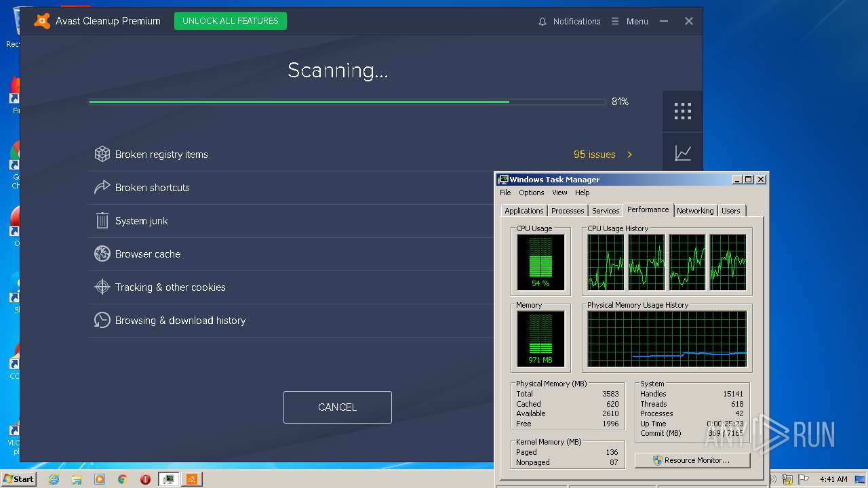Open Task Manager Options menu
868x488 pixels.
(x=532, y=192)
